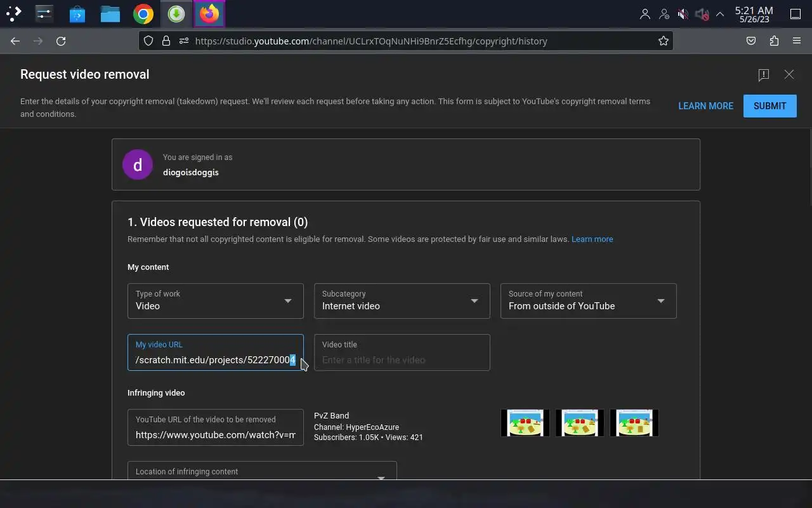Open the clock showing 5:21 AM
The width and height of the screenshot is (812, 508).
click(x=754, y=14)
